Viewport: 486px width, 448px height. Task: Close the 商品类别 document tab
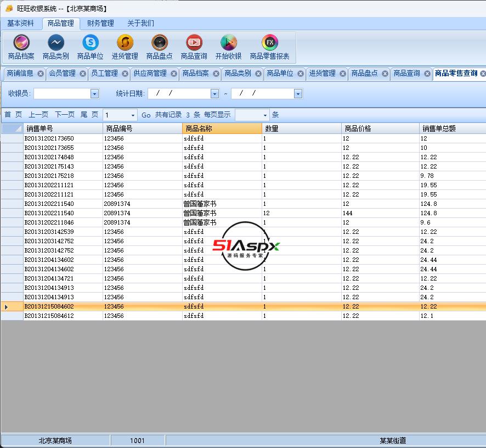pos(258,74)
